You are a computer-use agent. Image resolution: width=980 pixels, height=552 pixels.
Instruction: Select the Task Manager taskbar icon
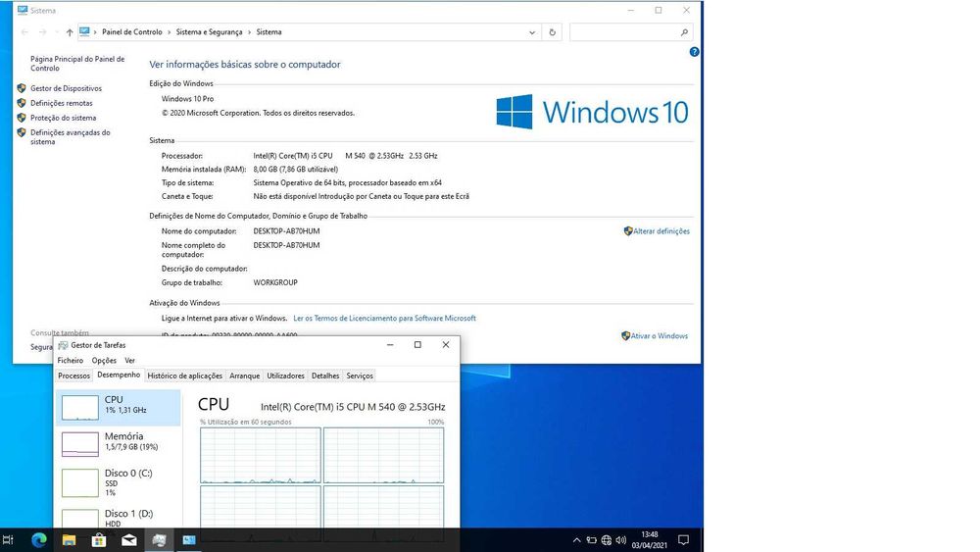click(159, 540)
